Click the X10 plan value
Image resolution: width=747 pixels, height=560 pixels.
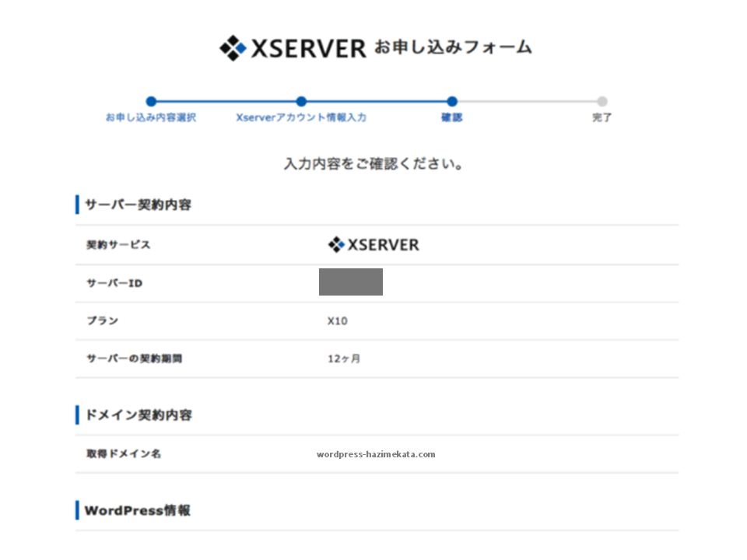click(x=337, y=321)
